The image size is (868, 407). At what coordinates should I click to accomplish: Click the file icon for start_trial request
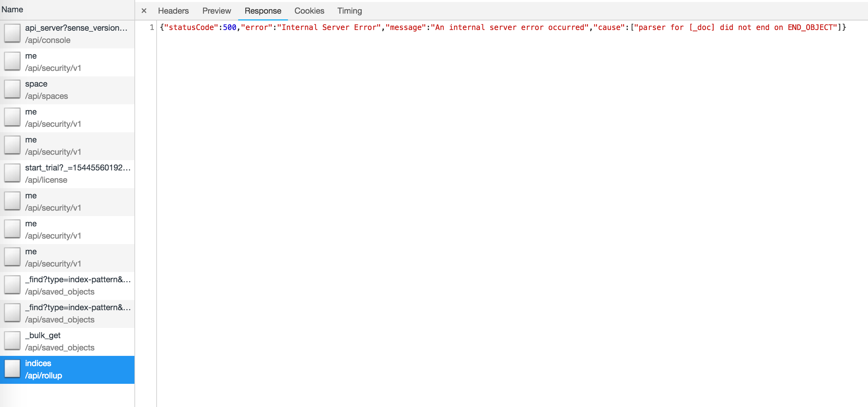coord(12,173)
